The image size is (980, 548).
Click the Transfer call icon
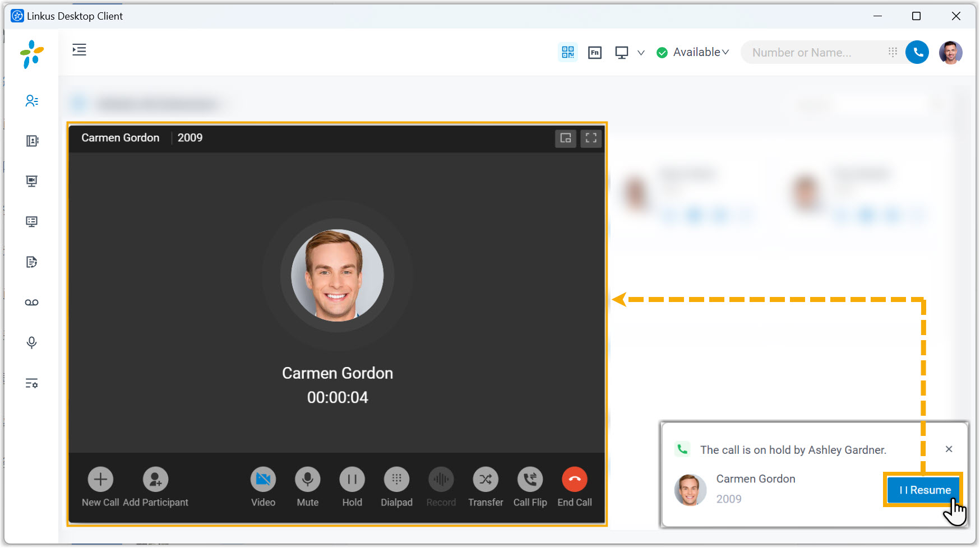tap(485, 480)
